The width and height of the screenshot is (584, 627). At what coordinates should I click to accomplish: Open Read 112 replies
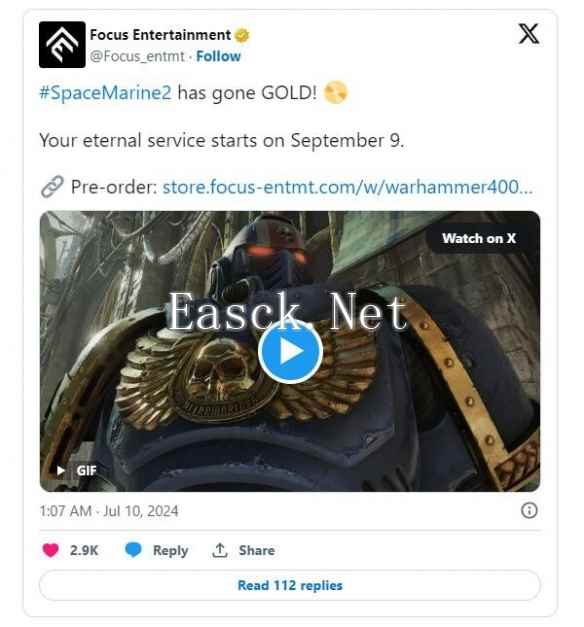290,585
